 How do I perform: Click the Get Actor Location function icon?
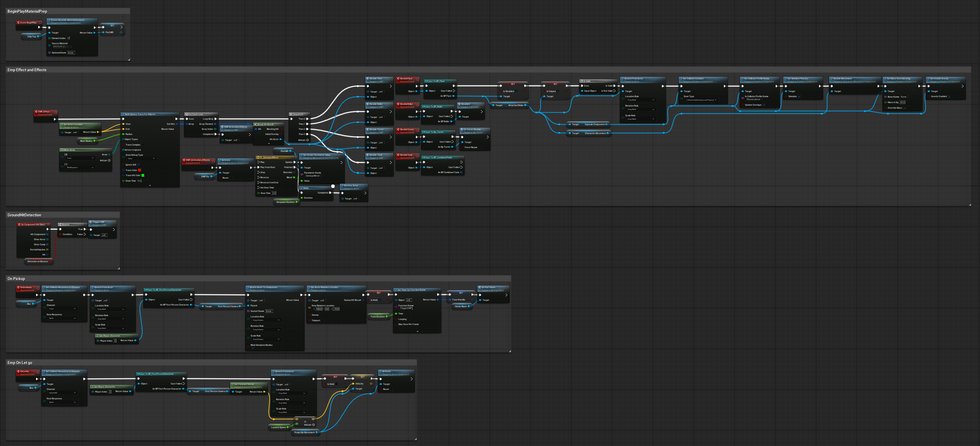(62, 124)
